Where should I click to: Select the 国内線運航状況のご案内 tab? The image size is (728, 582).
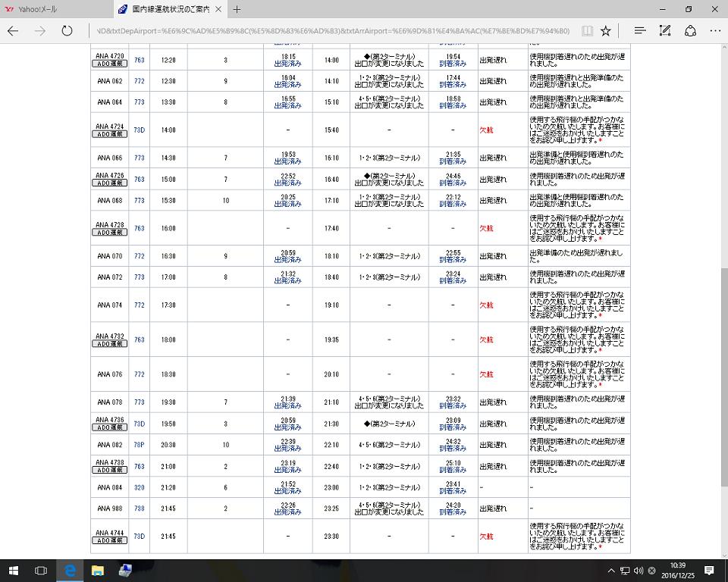tap(171, 9)
